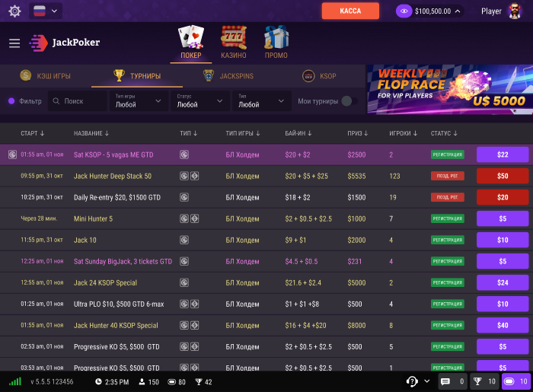Click the $20 Daily Re-entry button
This screenshot has width=533, height=392.
(503, 197)
